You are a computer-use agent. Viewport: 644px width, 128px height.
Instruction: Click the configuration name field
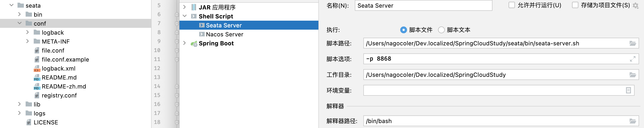pyautogui.click(x=423, y=5)
